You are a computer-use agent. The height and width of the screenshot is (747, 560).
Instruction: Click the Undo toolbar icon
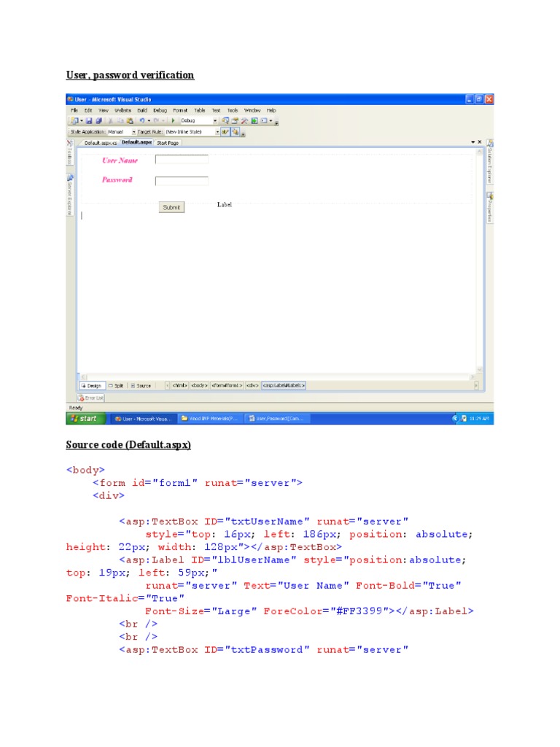point(141,120)
